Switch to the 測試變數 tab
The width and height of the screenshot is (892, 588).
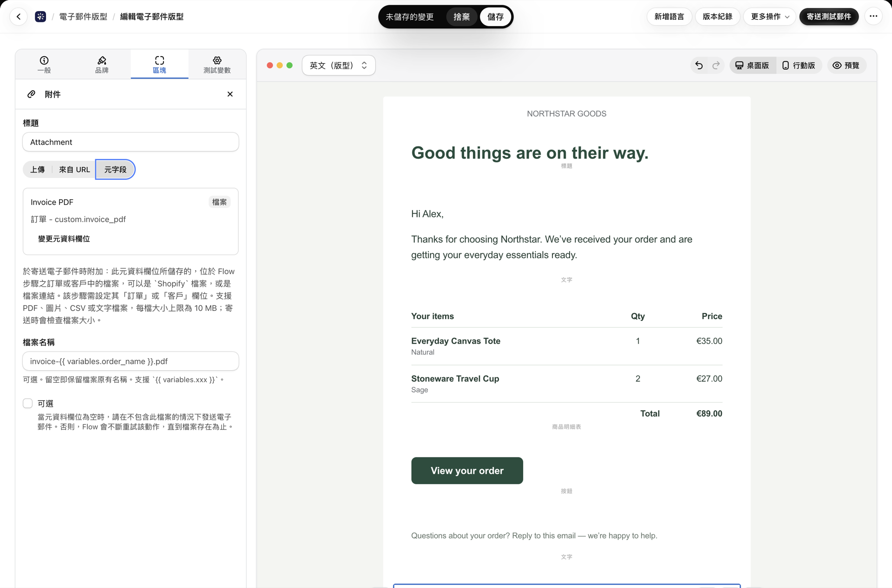point(217,65)
